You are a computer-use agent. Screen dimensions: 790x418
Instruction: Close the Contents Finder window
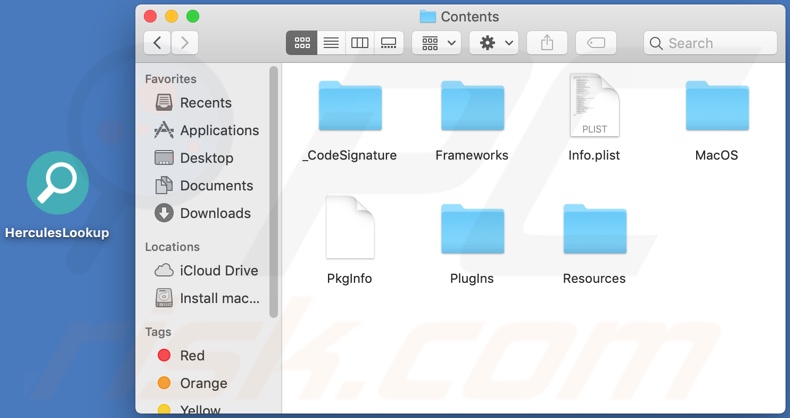[150, 17]
